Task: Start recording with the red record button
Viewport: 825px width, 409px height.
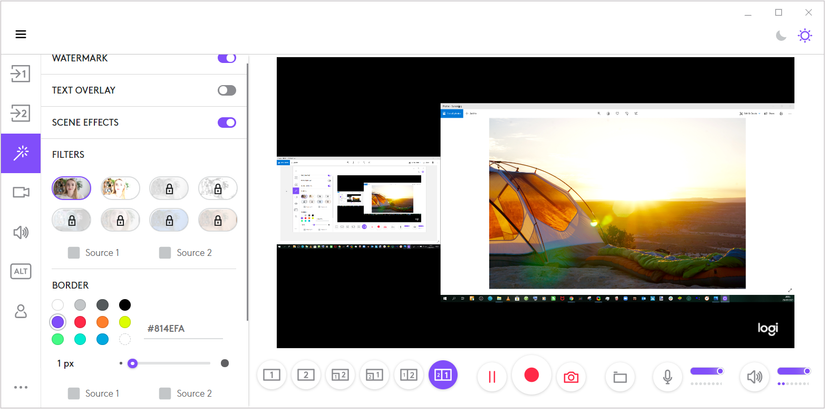Action: coord(531,375)
